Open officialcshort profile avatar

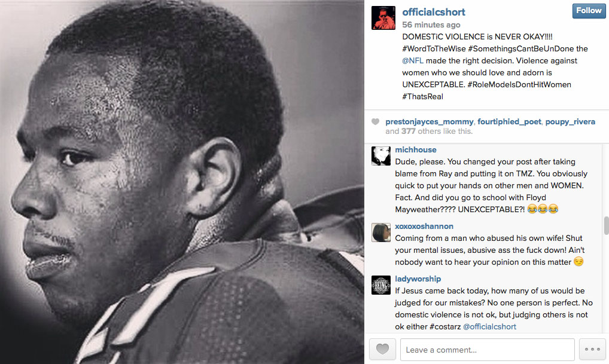tap(383, 18)
